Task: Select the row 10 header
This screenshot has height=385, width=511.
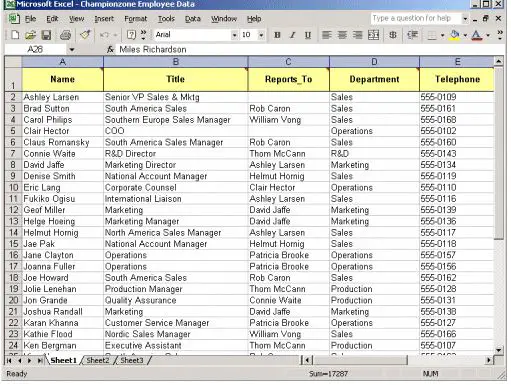Action: point(13,187)
